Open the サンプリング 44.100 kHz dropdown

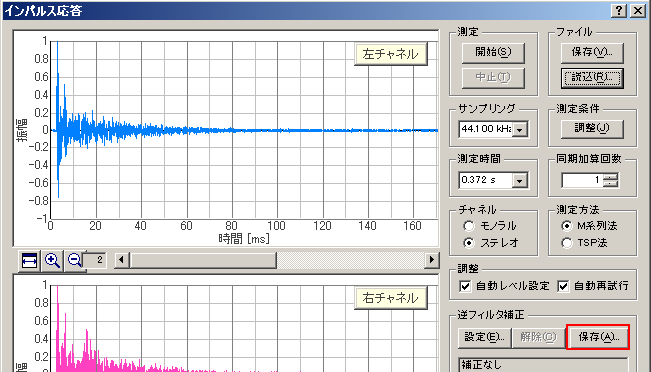click(x=519, y=129)
